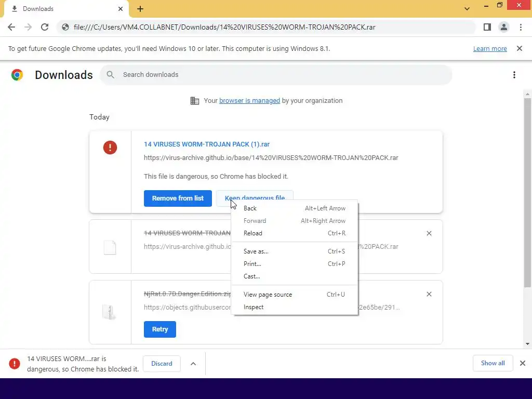Viewport: 532px width, 399px height.
Task: Click the Chrome logo beside Downloads
Action: click(x=17, y=75)
